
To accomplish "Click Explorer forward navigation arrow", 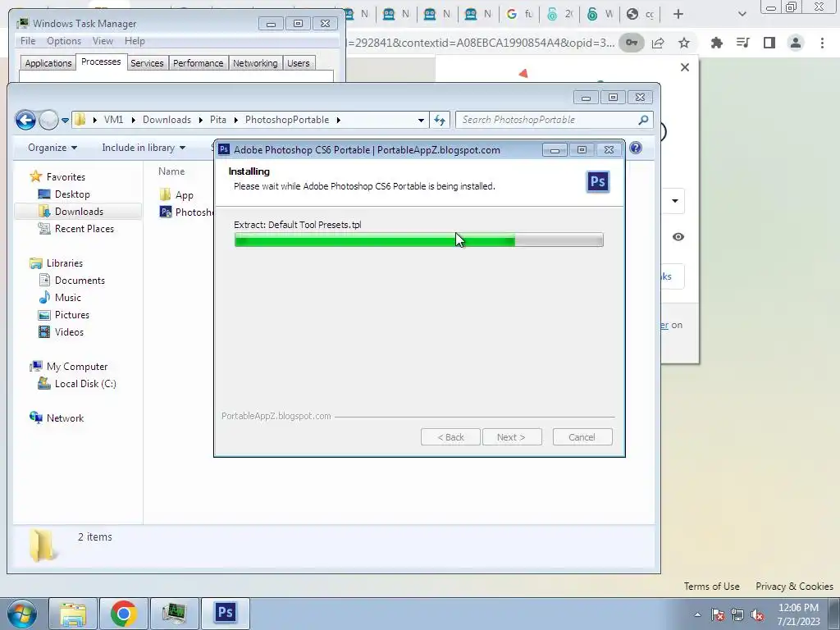I will (48, 120).
